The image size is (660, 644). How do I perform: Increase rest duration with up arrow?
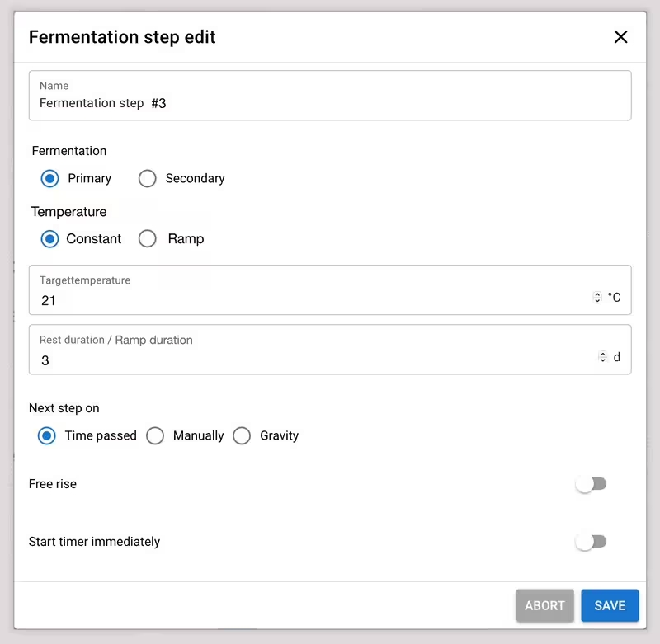coord(603,354)
